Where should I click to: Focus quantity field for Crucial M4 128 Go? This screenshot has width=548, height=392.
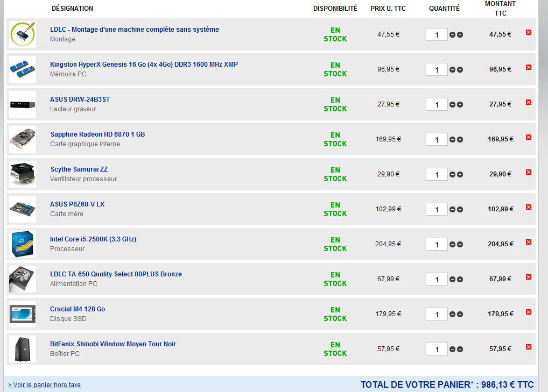tap(437, 314)
